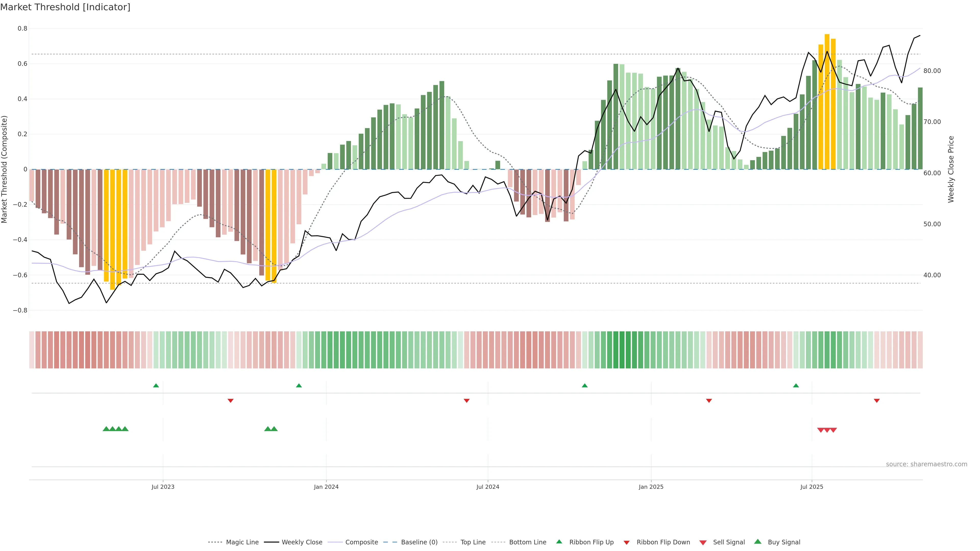Hide the Composite legend series

tap(361, 542)
